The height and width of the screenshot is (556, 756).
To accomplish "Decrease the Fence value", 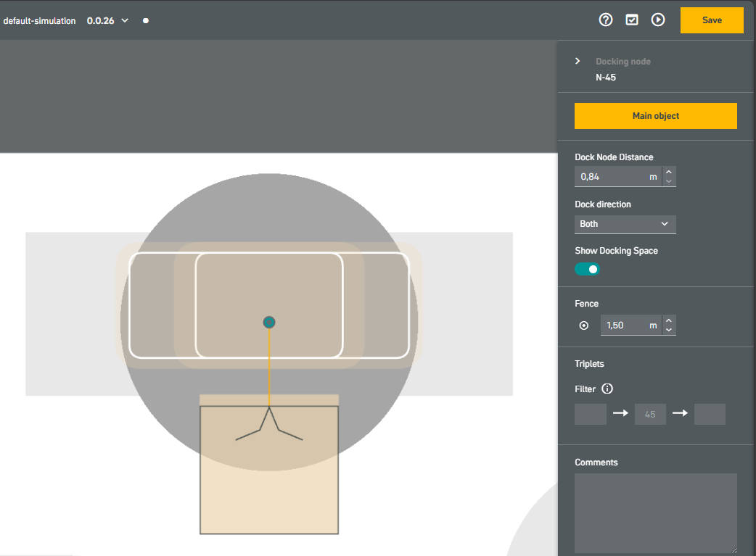I will tap(669, 330).
